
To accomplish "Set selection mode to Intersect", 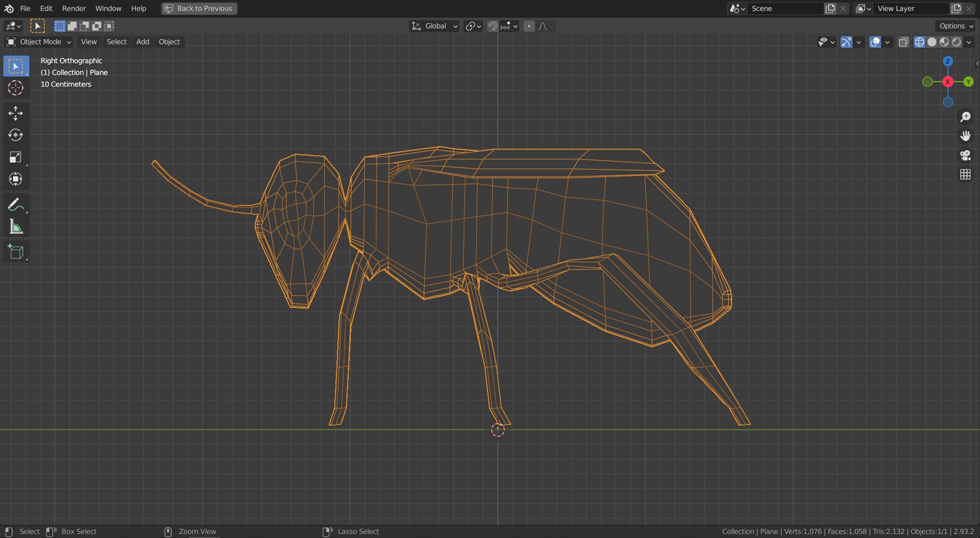I will [109, 26].
